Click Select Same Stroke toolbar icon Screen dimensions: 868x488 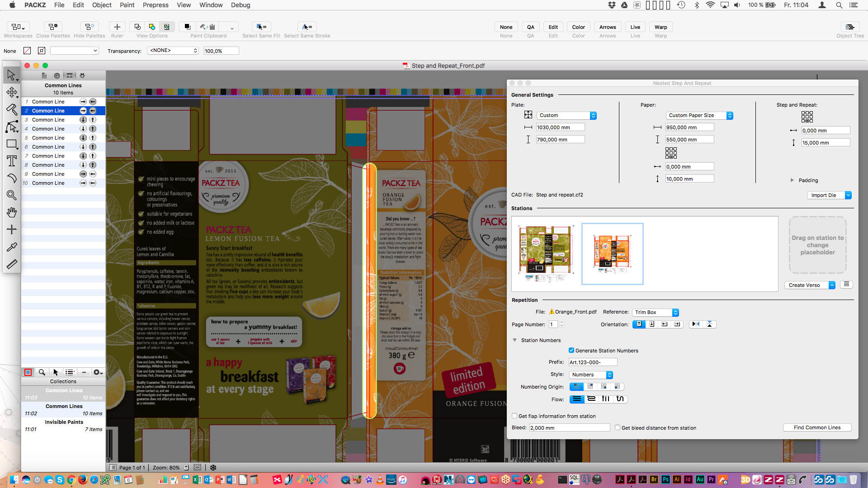click(307, 27)
